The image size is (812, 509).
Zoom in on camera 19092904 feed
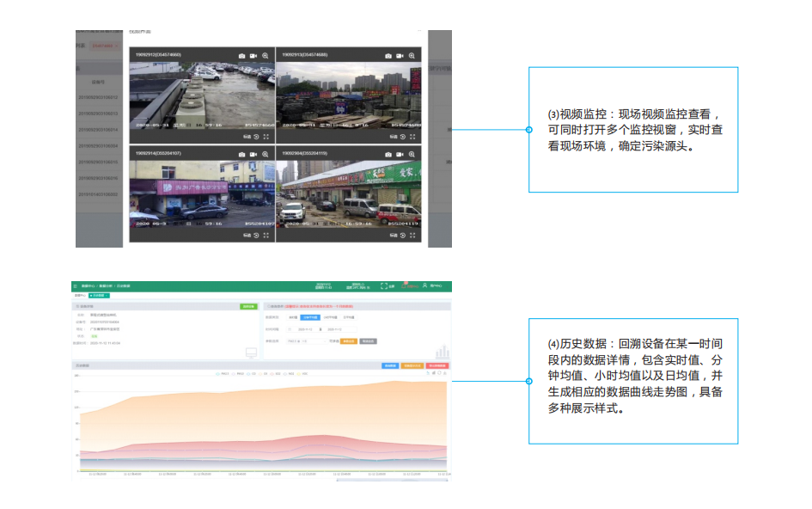[x=412, y=155]
